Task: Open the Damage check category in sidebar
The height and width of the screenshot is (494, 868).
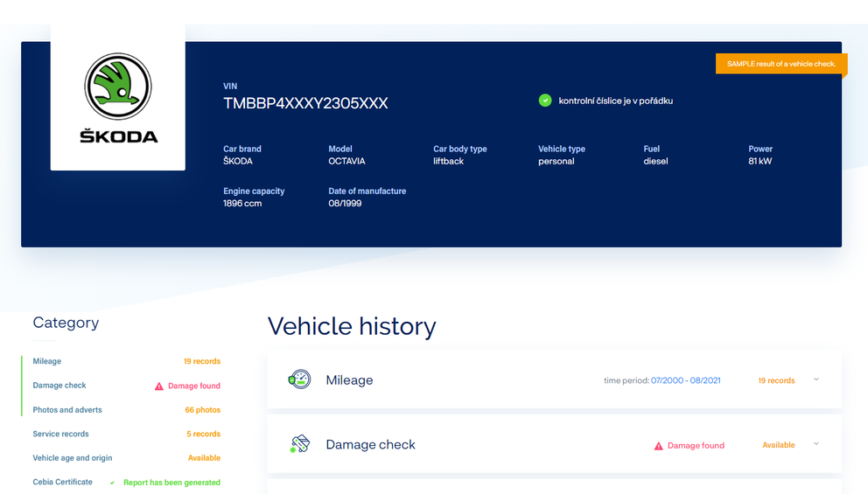Action: point(59,385)
